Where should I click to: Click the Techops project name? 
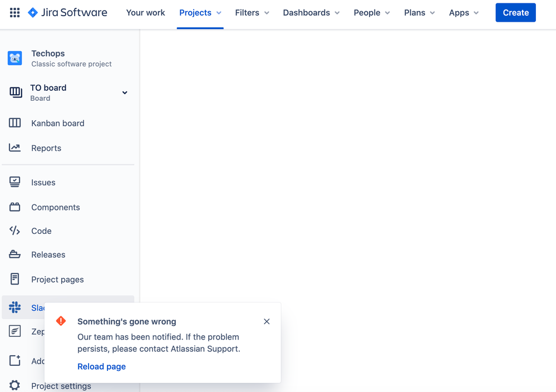pyautogui.click(x=48, y=53)
